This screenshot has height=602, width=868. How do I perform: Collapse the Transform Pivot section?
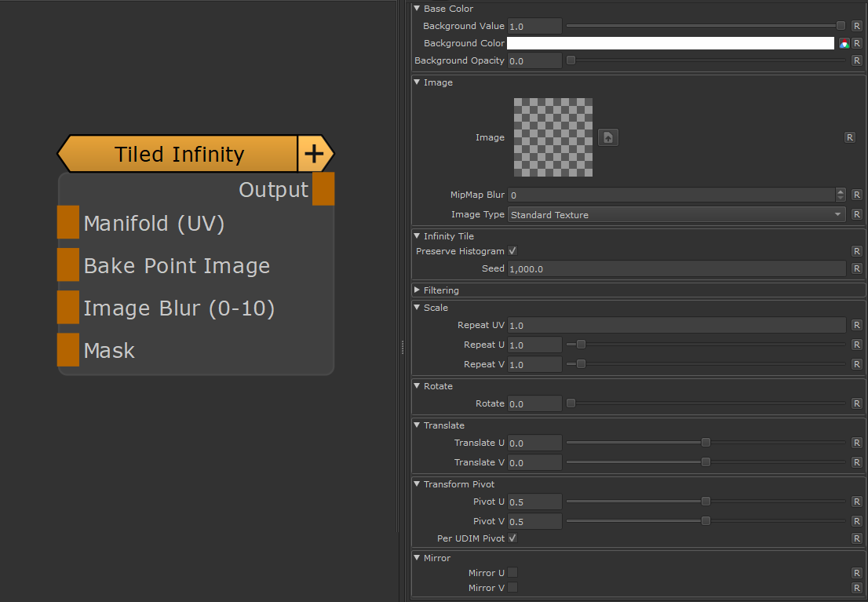[x=417, y=484]
